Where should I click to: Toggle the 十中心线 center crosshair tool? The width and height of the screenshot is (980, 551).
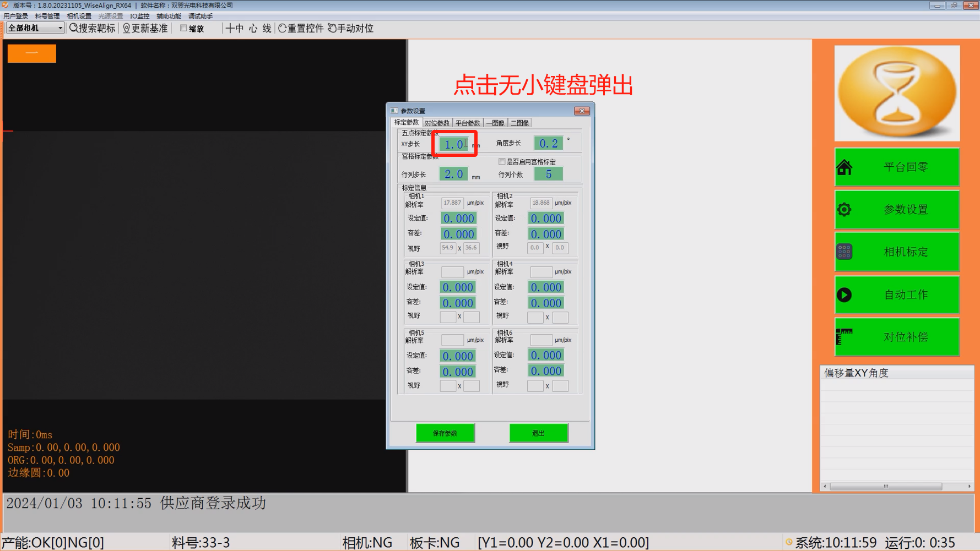[x=248, y=29]
